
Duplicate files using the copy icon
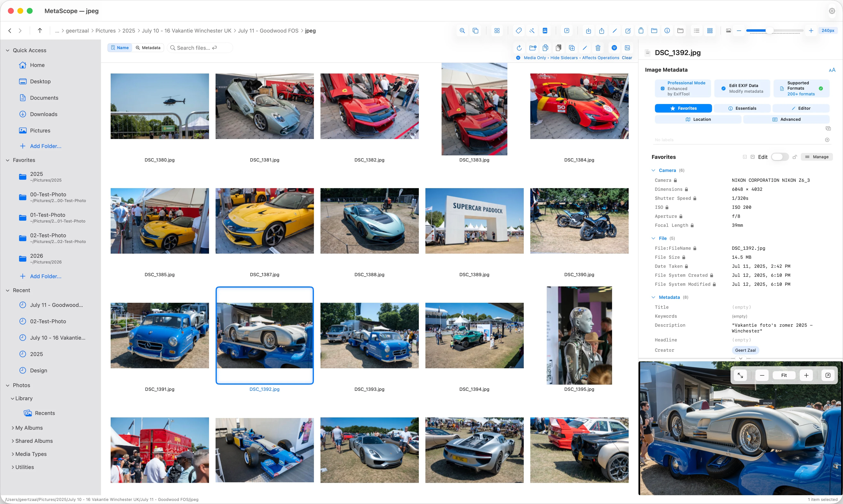click(545, 48)
